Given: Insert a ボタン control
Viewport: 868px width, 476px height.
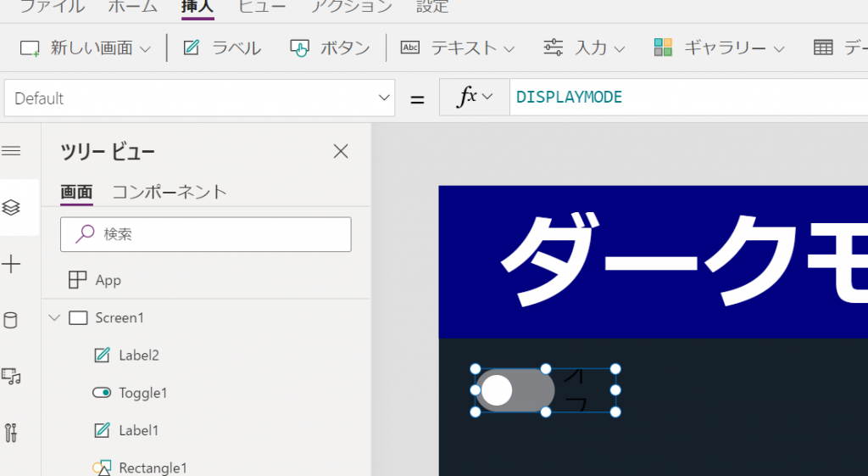Looking at the screenshot, I should (330, 48).
